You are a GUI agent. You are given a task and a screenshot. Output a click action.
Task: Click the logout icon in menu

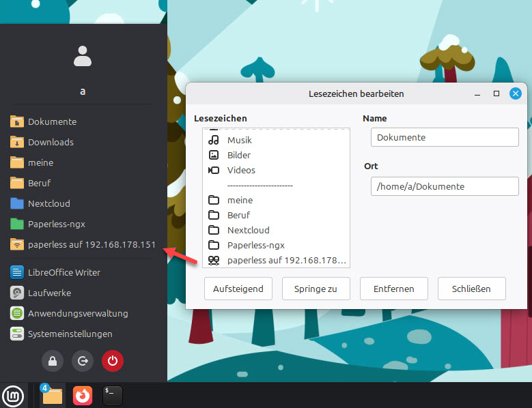(x=83, y=361)
